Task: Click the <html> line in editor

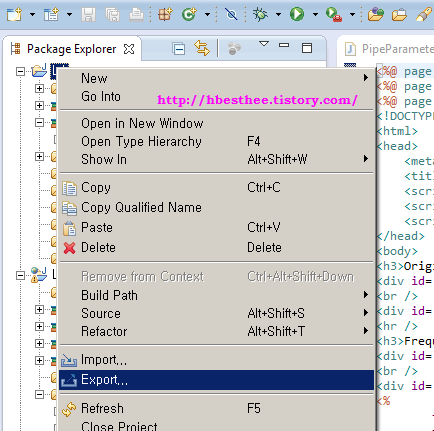Action: point(397,131)
